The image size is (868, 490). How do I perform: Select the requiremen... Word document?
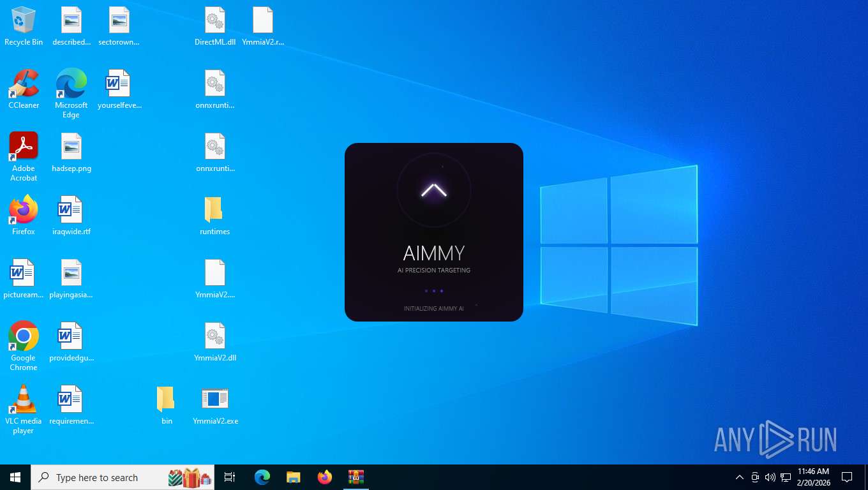[x=71, y=405]
